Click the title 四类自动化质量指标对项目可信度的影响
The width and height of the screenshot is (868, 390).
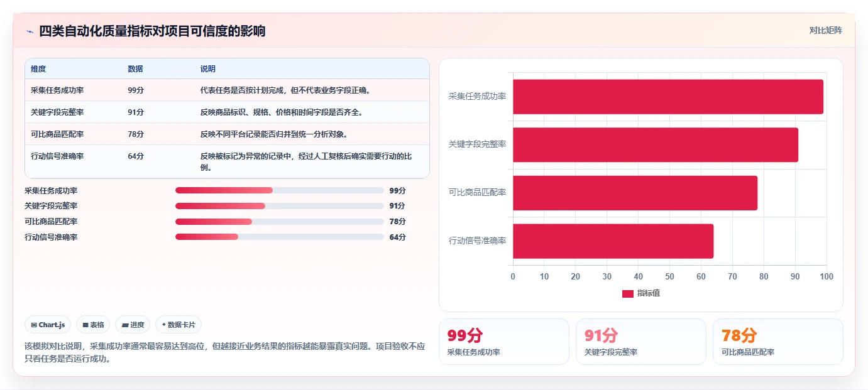point(152,31)
